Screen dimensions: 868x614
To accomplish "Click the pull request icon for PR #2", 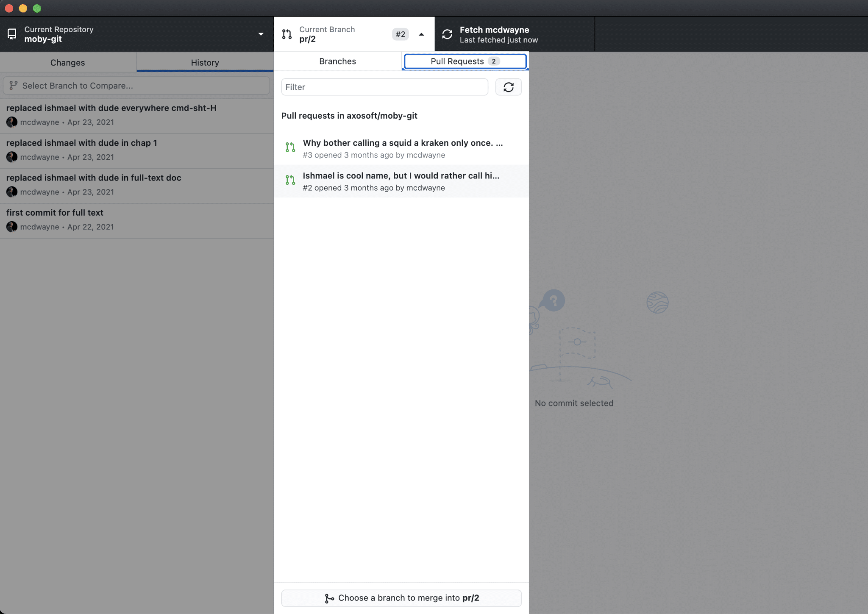I will click(290, 181).
